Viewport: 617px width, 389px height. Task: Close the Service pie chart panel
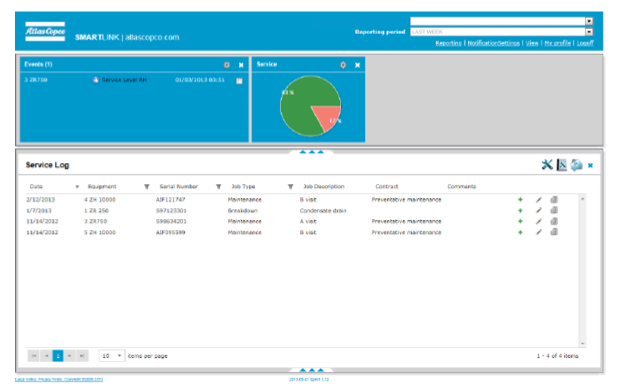357,65
